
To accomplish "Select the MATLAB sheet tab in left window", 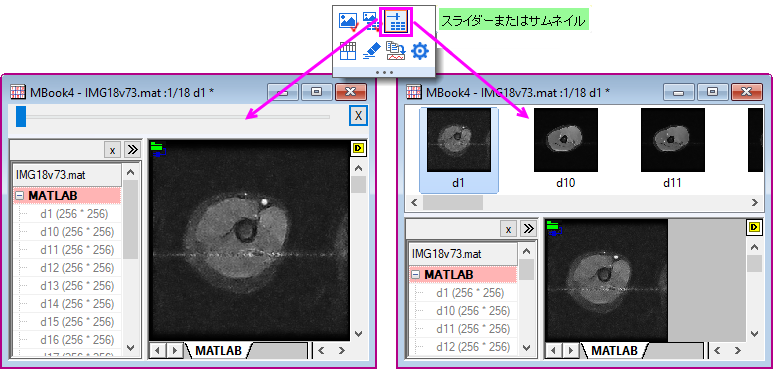I will [x=218, y=350].
